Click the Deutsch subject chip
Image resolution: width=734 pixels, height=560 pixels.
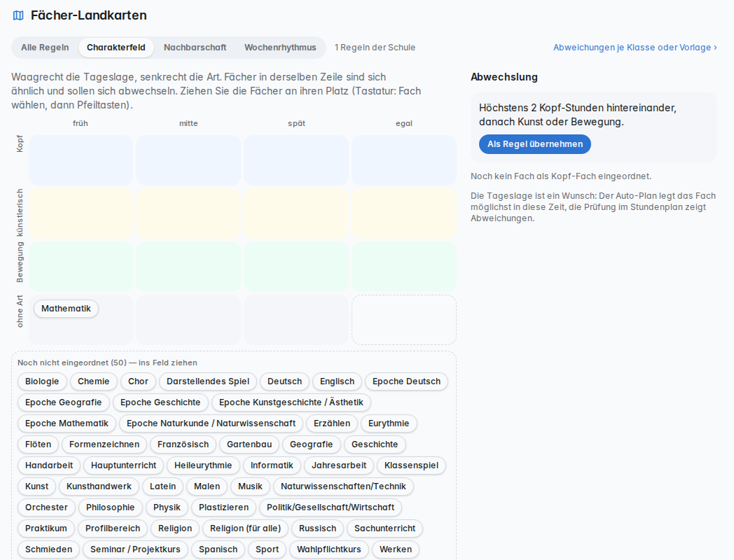pyautogui.click(x=284, y=381)
